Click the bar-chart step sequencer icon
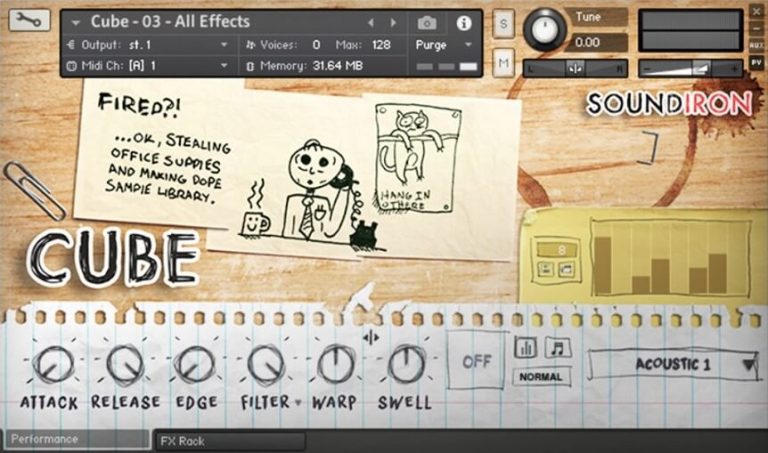The image size is (768, 453). pyautogui.click(x=526, y=347)
